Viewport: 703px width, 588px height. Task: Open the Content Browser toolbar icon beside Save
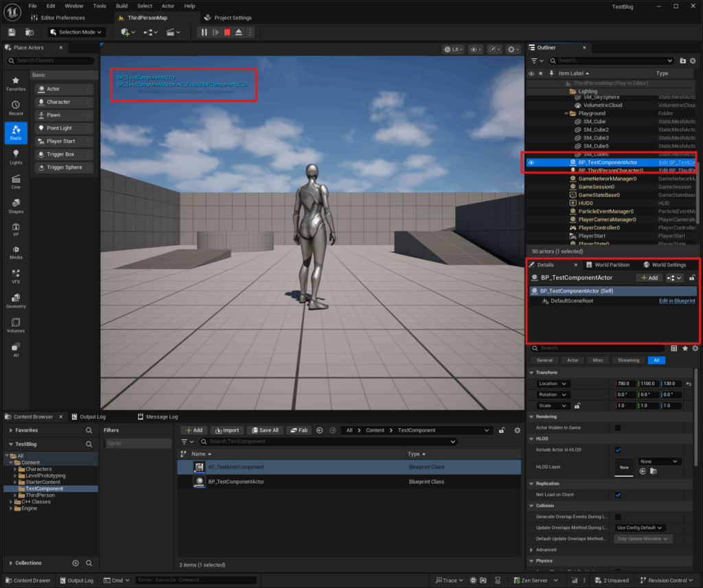point(30,32)
